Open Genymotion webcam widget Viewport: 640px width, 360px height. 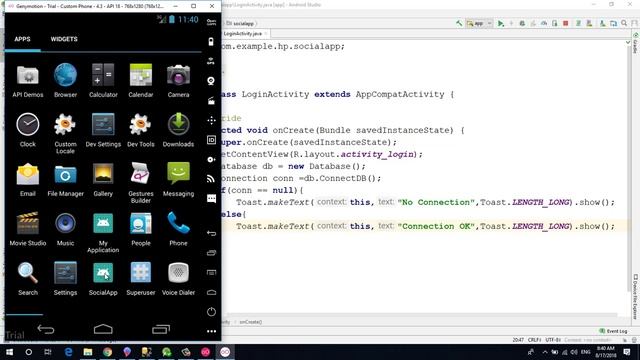(211, 81)
